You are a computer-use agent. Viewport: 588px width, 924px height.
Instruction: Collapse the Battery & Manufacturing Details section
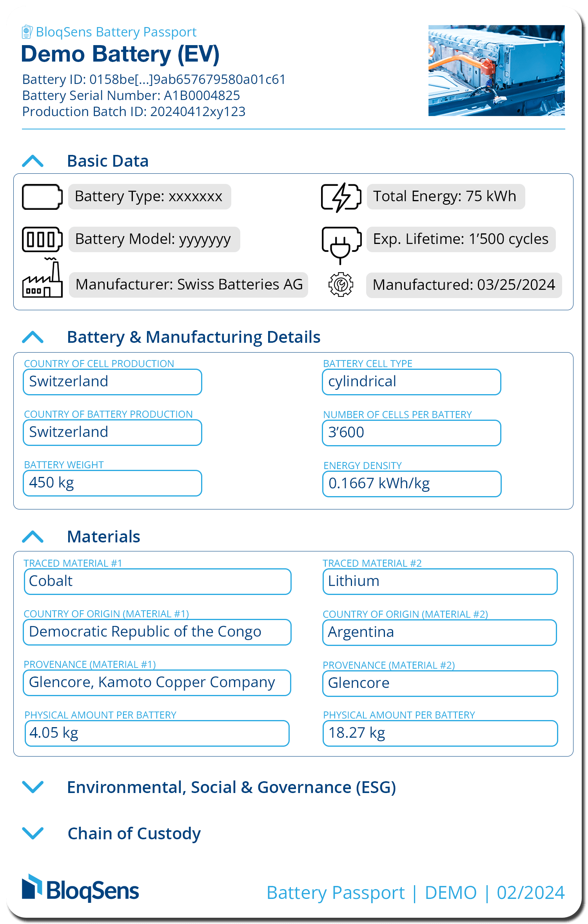click(x=33, y=337)
